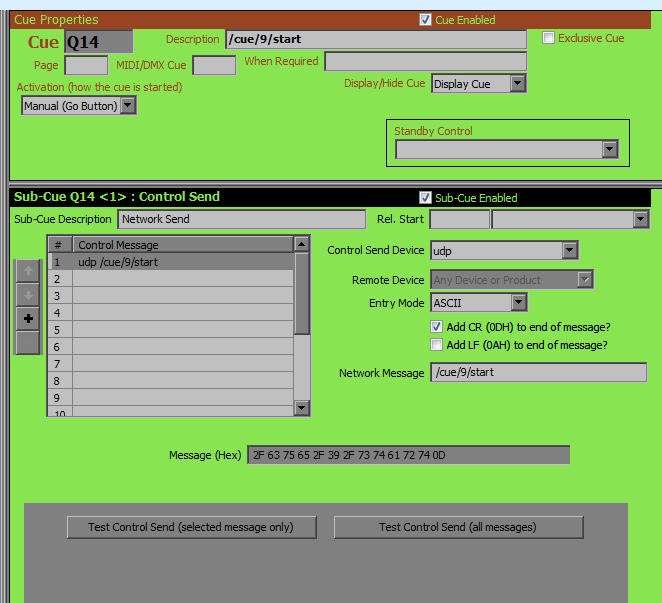Click the move message down arrow button
The image size is (662, 603).
28,294
